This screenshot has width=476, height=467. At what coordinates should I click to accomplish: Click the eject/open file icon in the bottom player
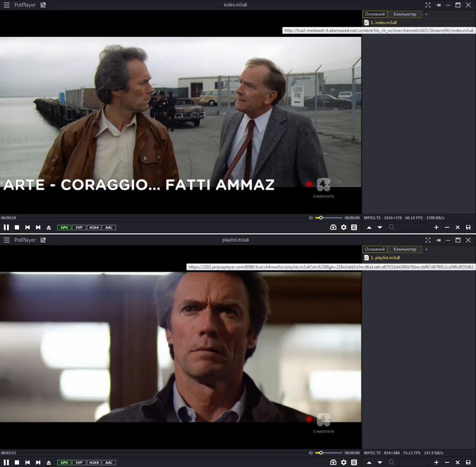(x=48, y=462)
